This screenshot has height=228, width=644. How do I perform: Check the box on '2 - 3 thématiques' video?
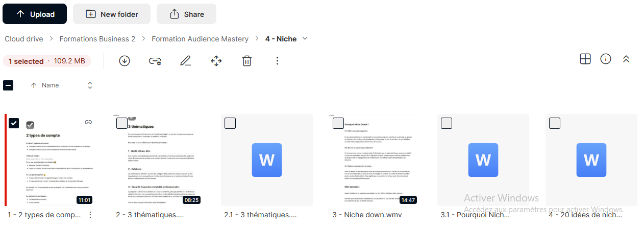pyautogui.click(x=121, y=123)
